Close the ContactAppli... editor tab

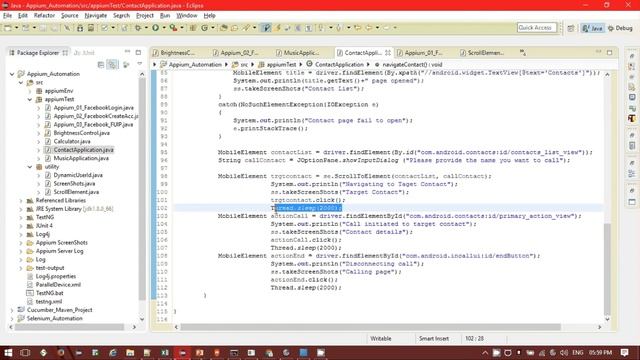tap(388, 53)
